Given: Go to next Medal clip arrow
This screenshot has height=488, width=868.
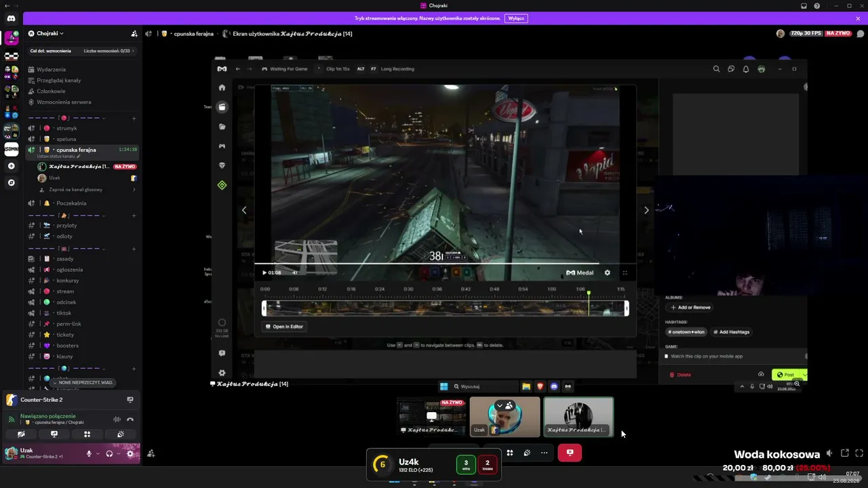Looking at the screenshot, I should coord(646,210).
